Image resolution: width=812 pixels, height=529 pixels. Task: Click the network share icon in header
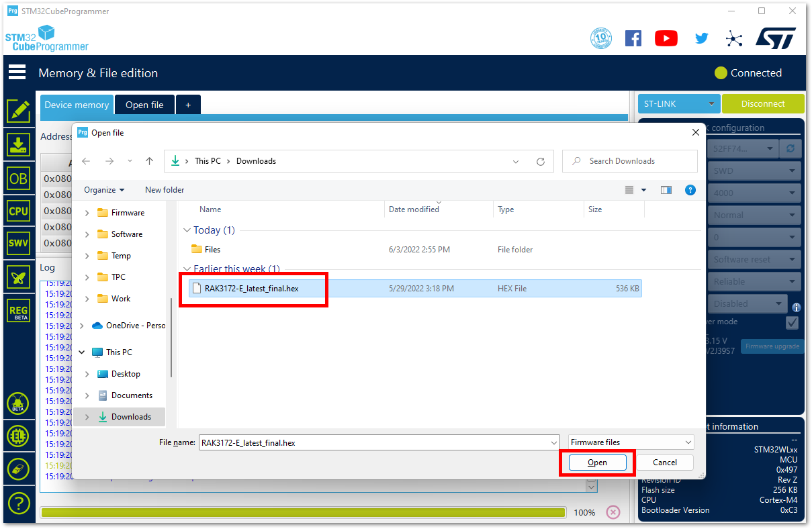pos(734,38)
